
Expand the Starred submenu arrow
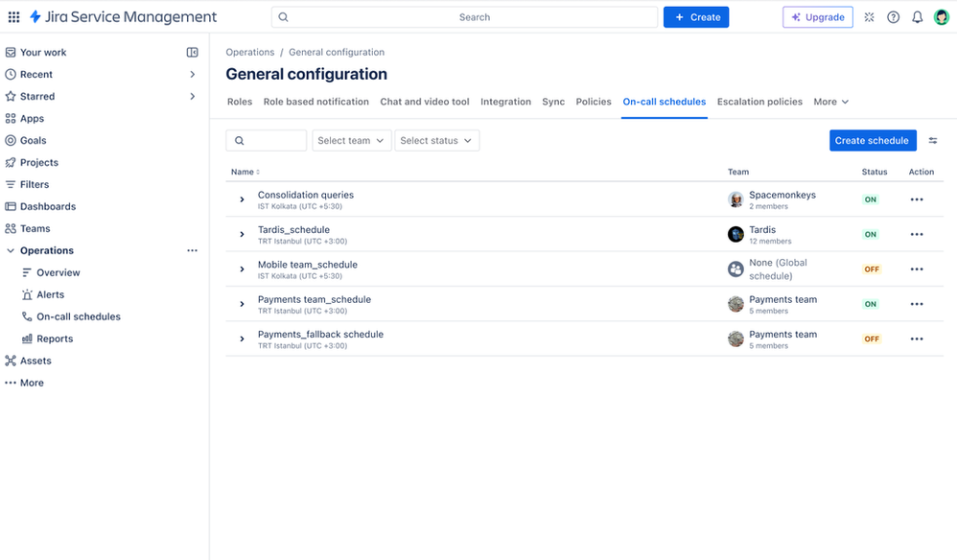(192, 97)
